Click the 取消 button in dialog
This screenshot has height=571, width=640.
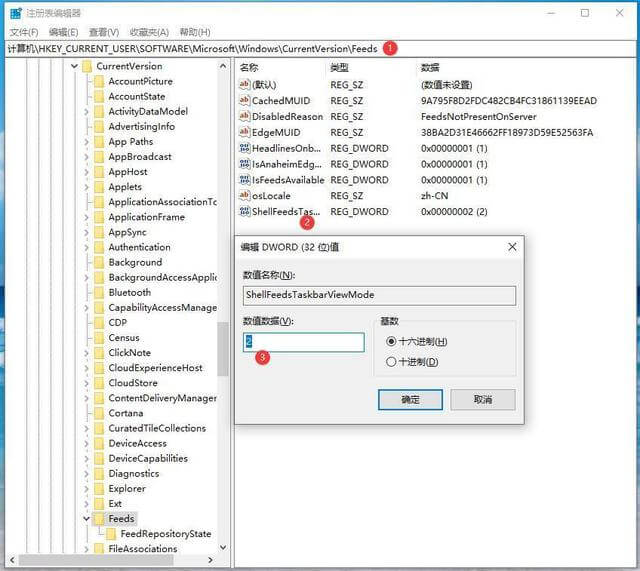click(x=483, y=399)
